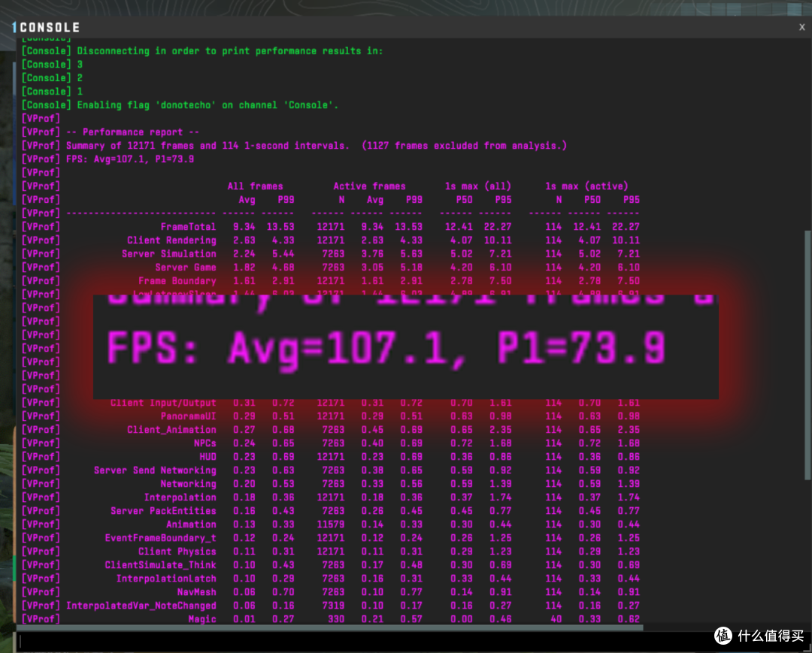The height and width of the screenshot is (653, 812).
Task: Click the '[Console] 2' countdown line
Action: coord(52,77)
